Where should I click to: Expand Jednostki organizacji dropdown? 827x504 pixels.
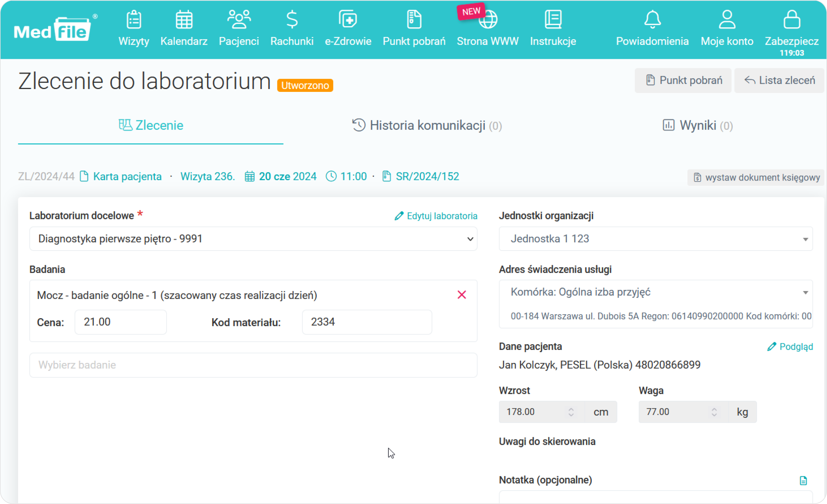[x=655, y=239]
